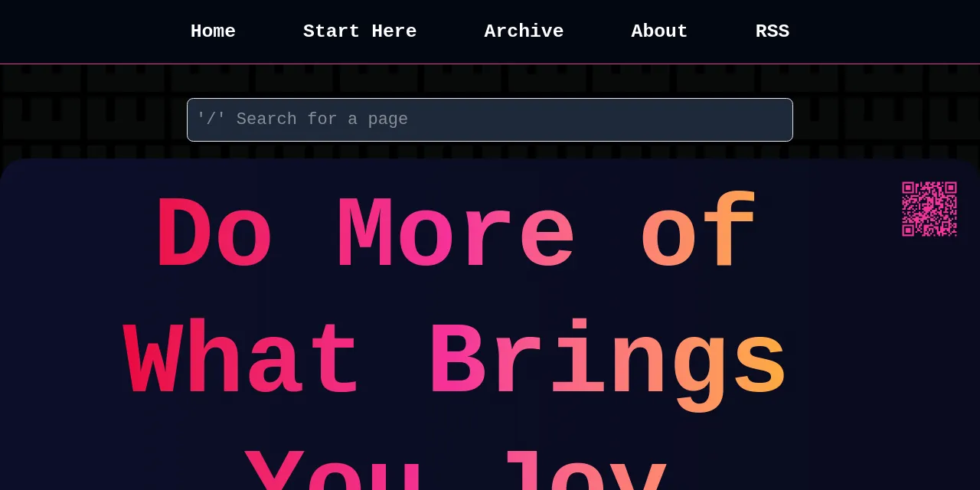Open the Start Here page
The image size is (980, 490).
coord(360,31)
